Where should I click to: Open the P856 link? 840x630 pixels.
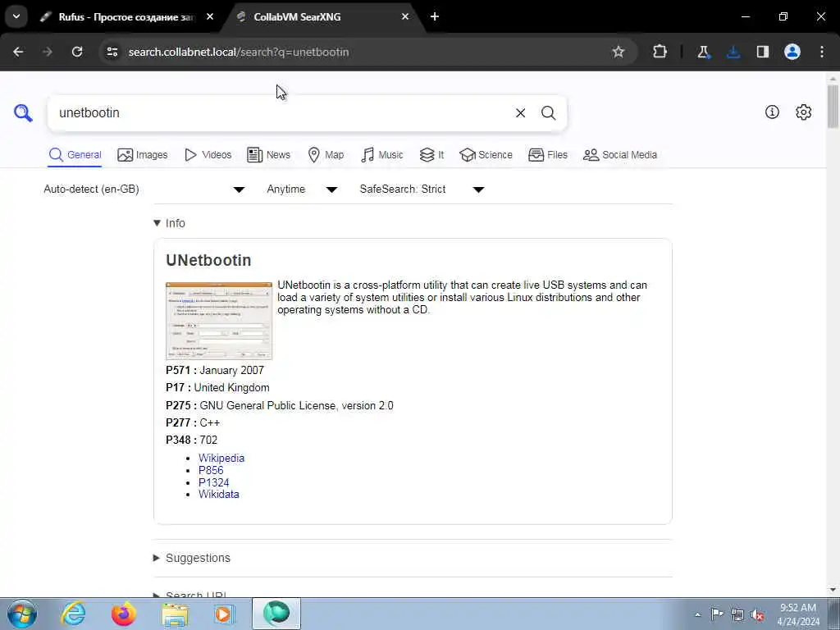coord(211,470)
